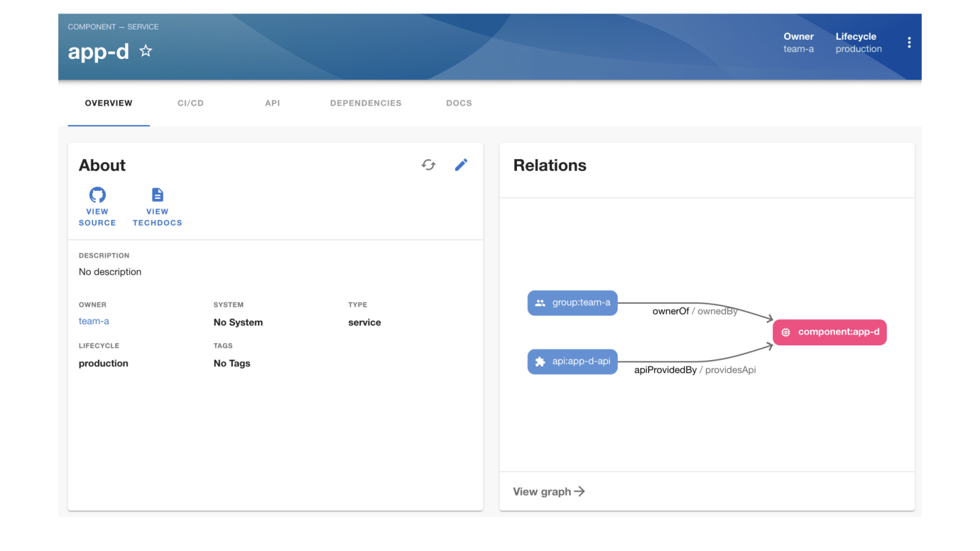Select the Overview tab
Viewport: 980px width, 551px height.
click(108, 103)
